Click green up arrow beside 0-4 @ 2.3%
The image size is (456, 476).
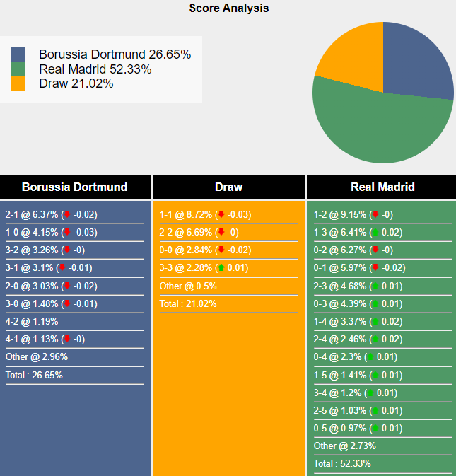(370, 357)
